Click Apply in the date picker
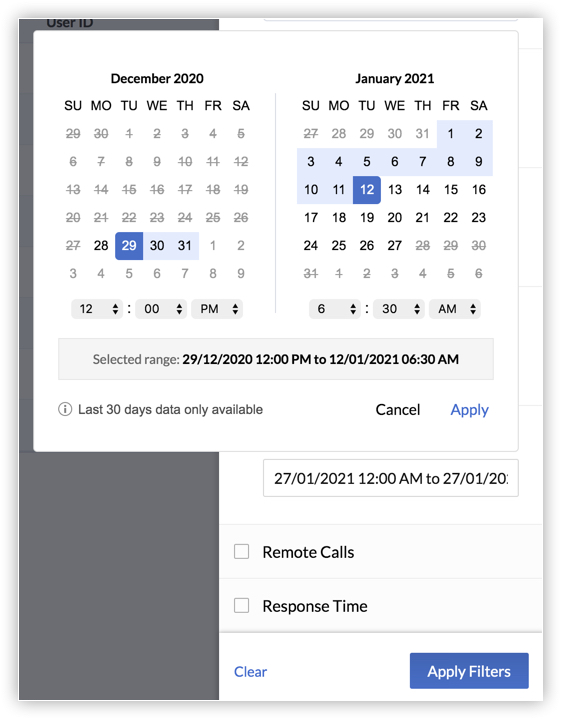Screen dimensions: 561x719 tap(469, 409)
